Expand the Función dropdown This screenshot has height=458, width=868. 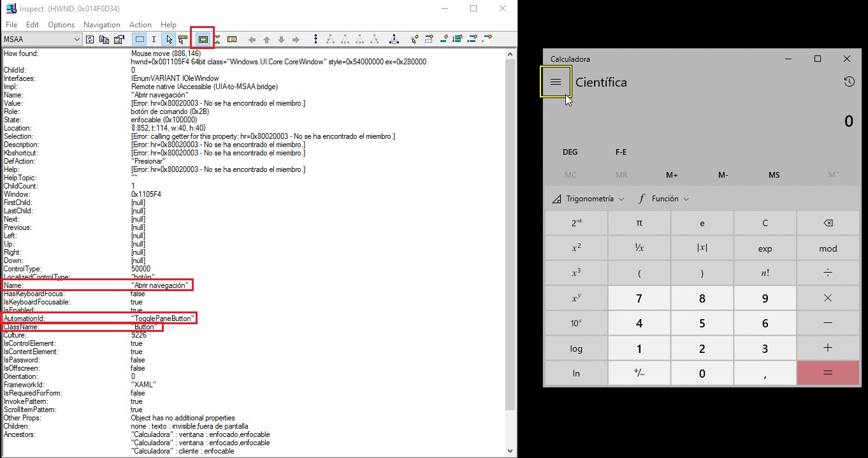664,199
